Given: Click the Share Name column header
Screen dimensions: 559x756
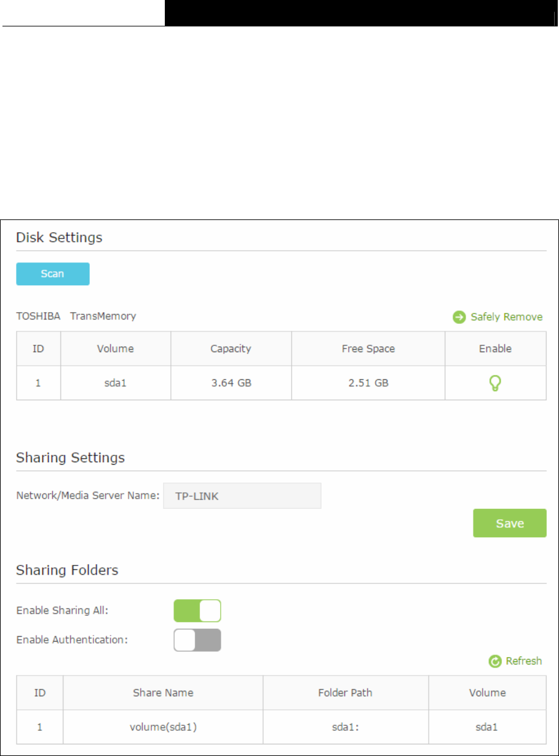Looking at the screenshot, I should 163,693.
